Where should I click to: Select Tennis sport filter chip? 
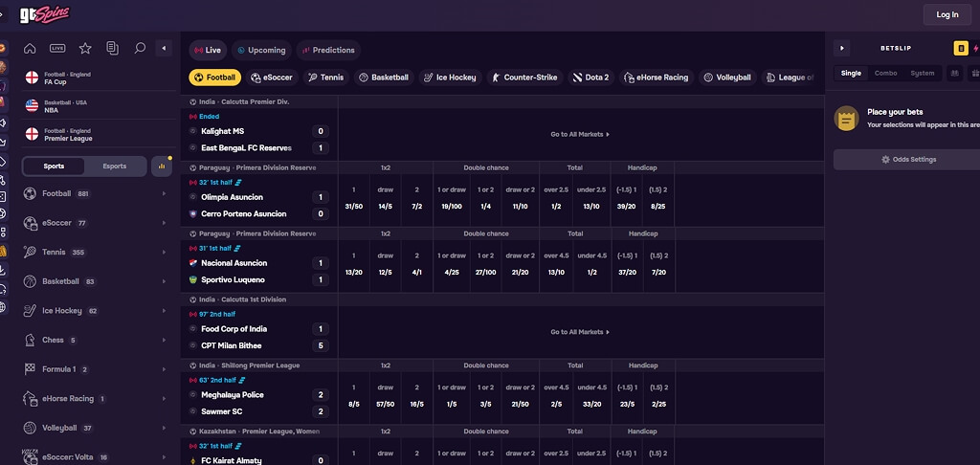326,77
